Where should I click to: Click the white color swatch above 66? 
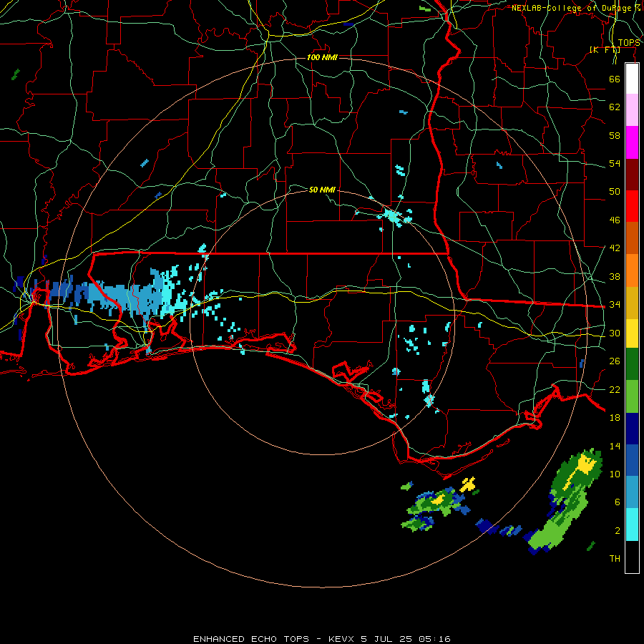pos(632,79)
